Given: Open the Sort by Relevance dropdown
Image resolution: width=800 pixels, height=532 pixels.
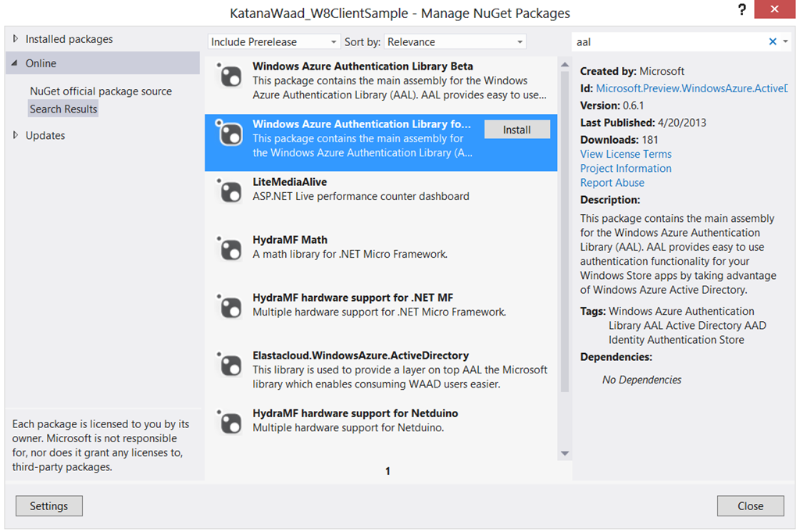Looking at the screenshot, I should (x=455, y=42).
